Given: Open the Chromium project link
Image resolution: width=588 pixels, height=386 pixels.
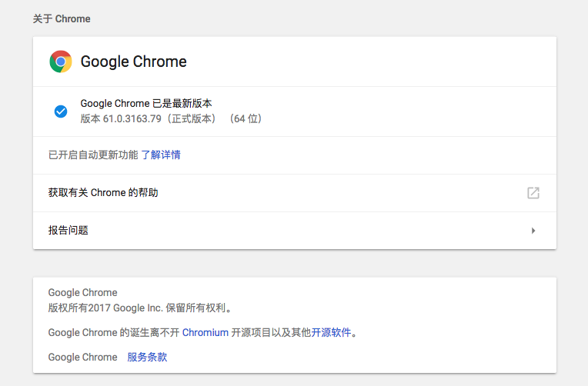Looking at the screenshot, I should coord(205,332).
